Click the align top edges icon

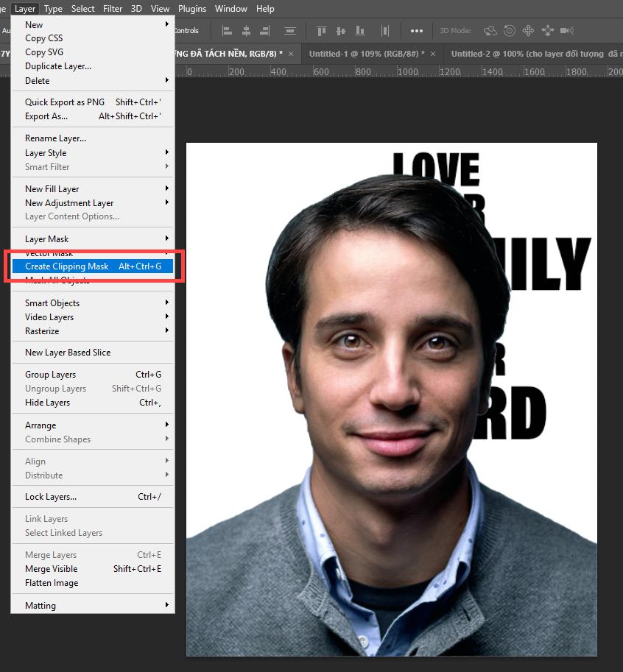[x=322, y=30]
